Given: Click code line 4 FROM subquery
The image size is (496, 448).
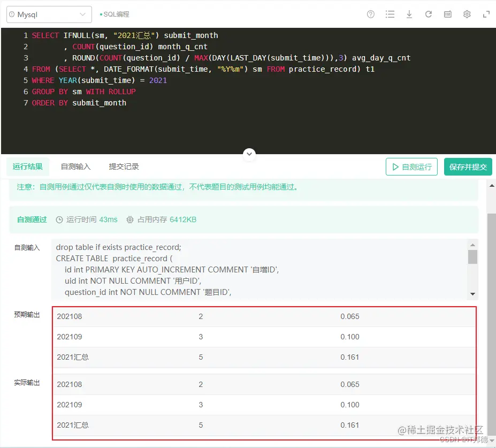Looking at the screenshot, I should [203, 69].
